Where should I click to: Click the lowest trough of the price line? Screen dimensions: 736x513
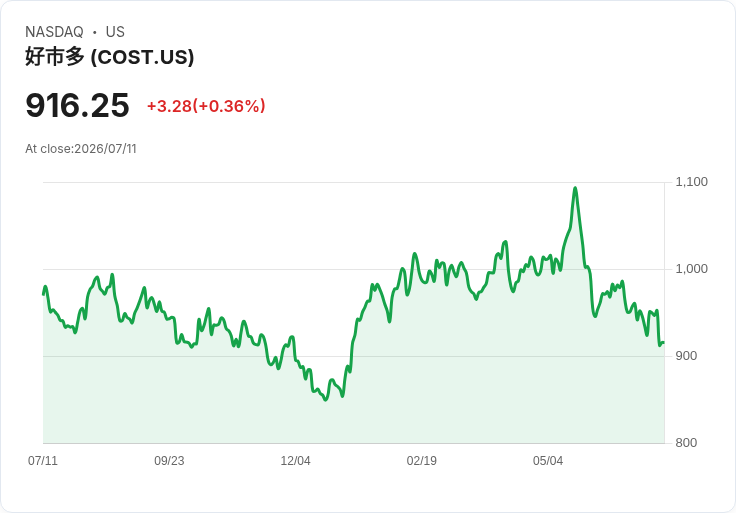point(326,399)
